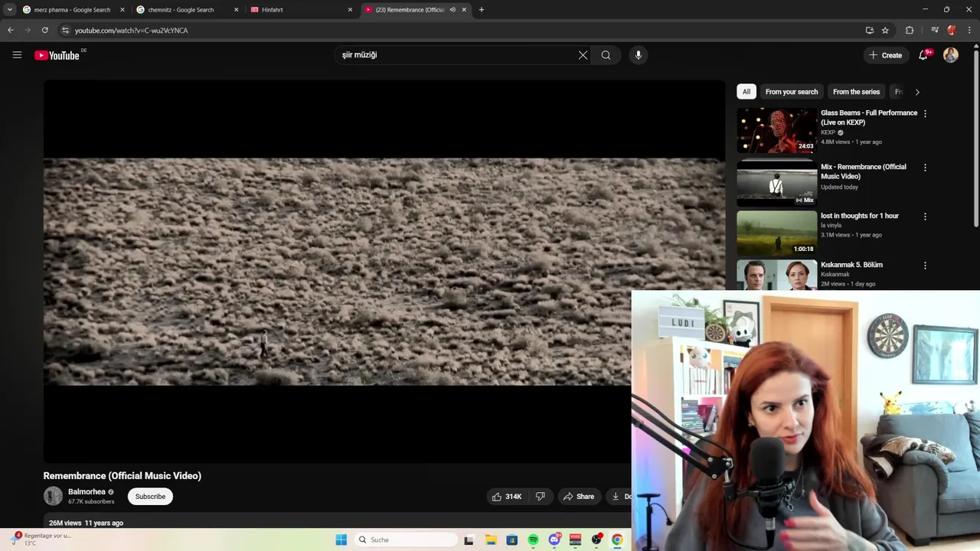Open Kıskanmak 5. Bölüm thumbnail
This screenshot has width=980, height=551.
[776, 275]
